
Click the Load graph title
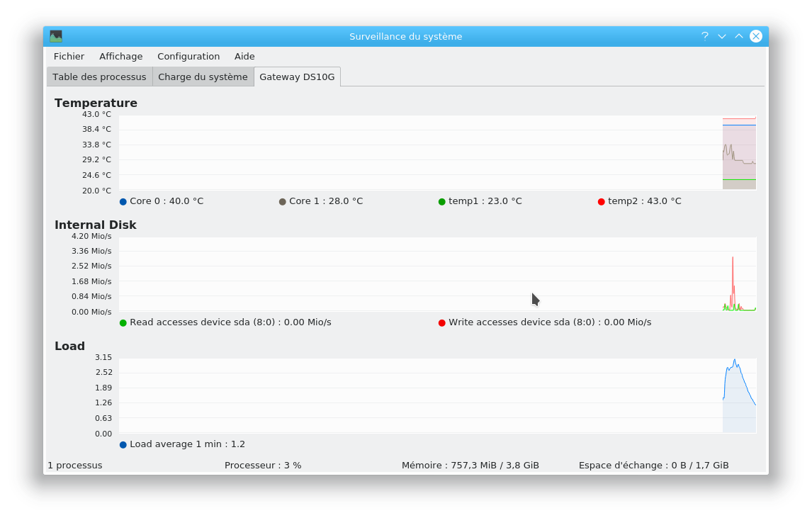click(69, 346)
